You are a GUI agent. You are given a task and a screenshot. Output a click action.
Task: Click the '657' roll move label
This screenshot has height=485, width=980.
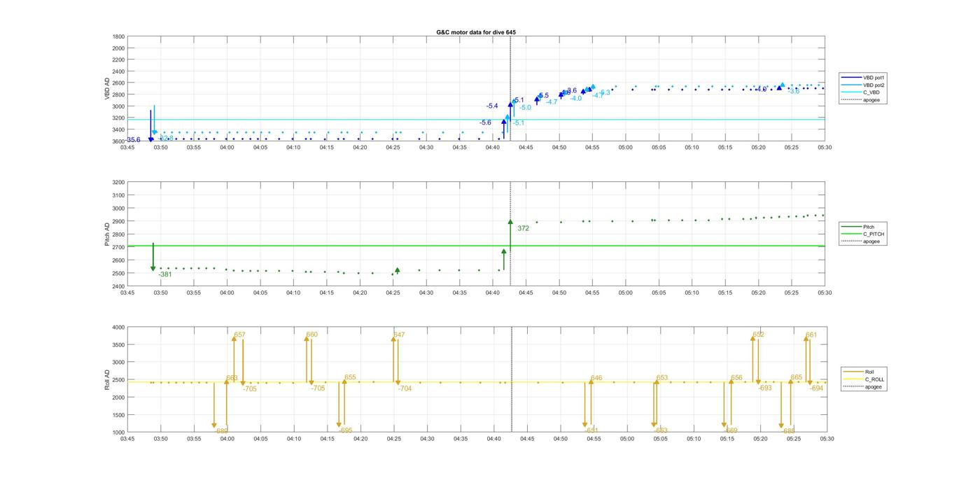click(x=239, y=335)
